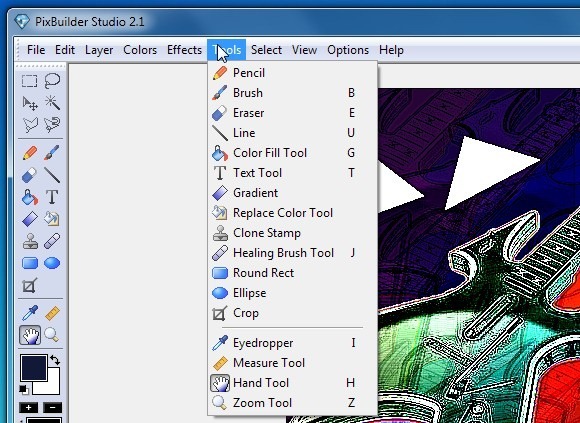Click the pencil icon in the left toolbox
Screen dimensions: 580x423
[x=30, y=153]
